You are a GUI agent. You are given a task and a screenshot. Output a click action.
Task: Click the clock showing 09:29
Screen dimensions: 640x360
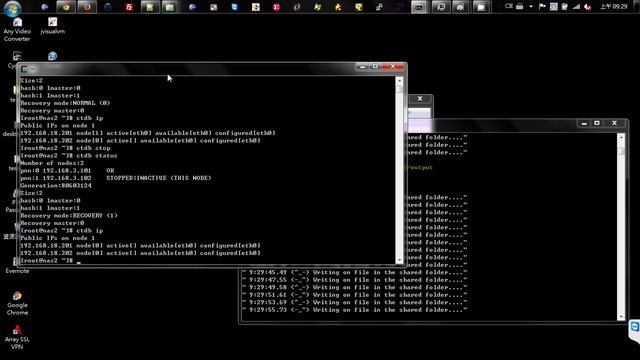(x=613, y=7)
